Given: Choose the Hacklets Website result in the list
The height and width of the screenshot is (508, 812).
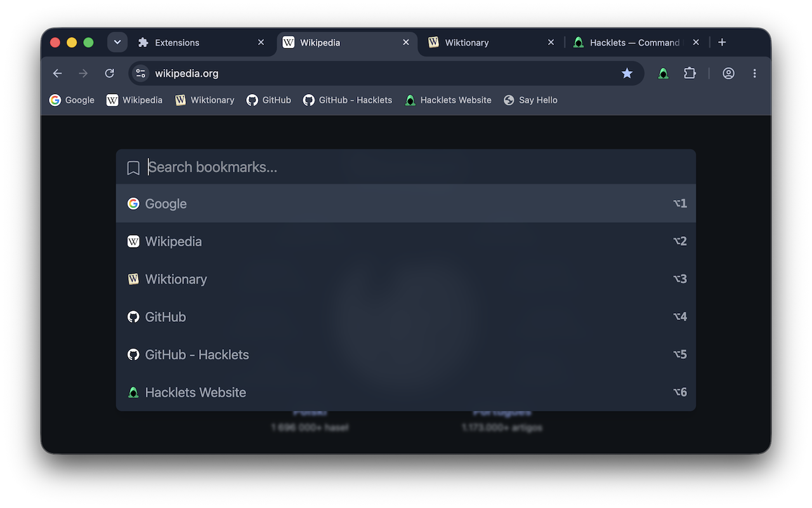Looking at the screenshot, I should point(406,392).
